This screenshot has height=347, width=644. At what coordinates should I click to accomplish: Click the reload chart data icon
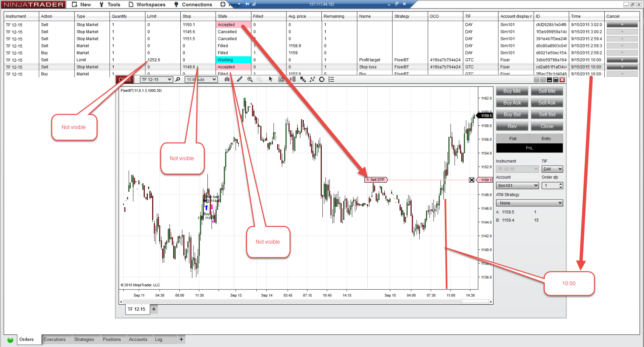(322, 79)
